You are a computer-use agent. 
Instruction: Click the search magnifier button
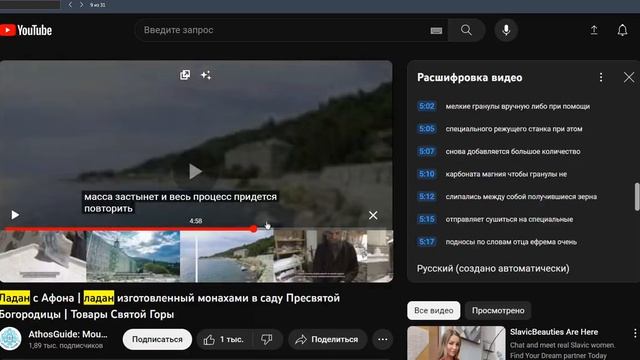click(466, 30)
